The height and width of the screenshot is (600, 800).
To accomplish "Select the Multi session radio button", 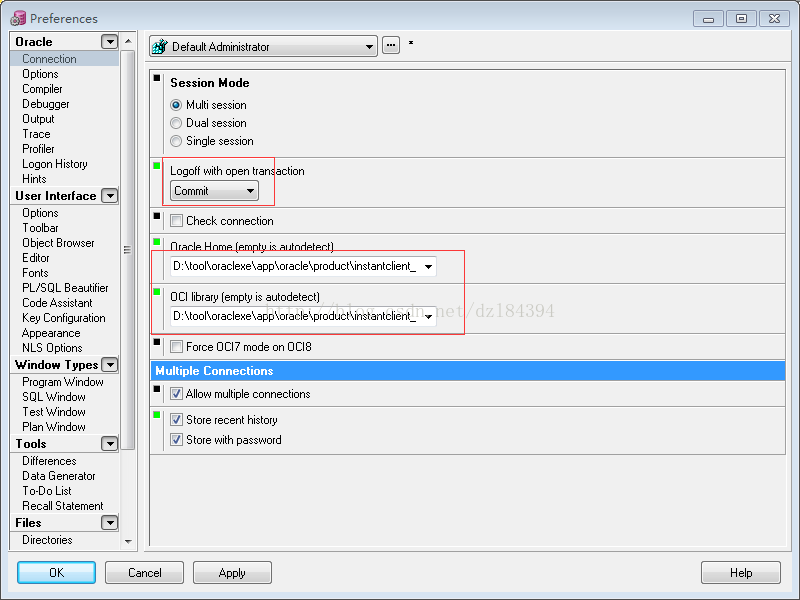I will (x=176, y=105).
